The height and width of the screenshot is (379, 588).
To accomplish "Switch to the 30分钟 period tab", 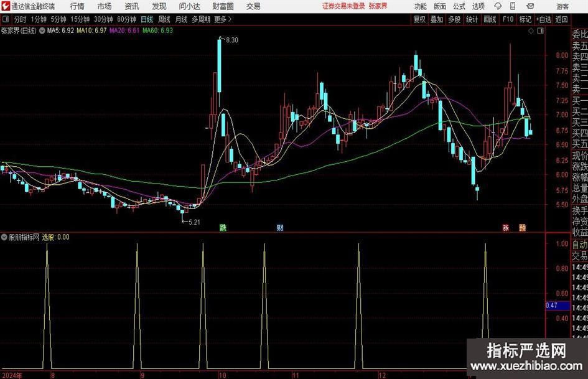I will (x=103, y=19).
